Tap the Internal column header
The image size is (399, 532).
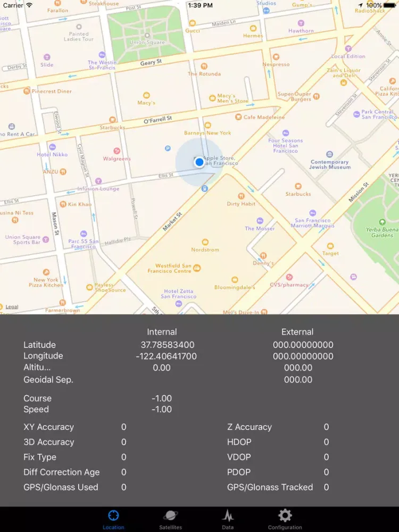click(x=162, y=332)
